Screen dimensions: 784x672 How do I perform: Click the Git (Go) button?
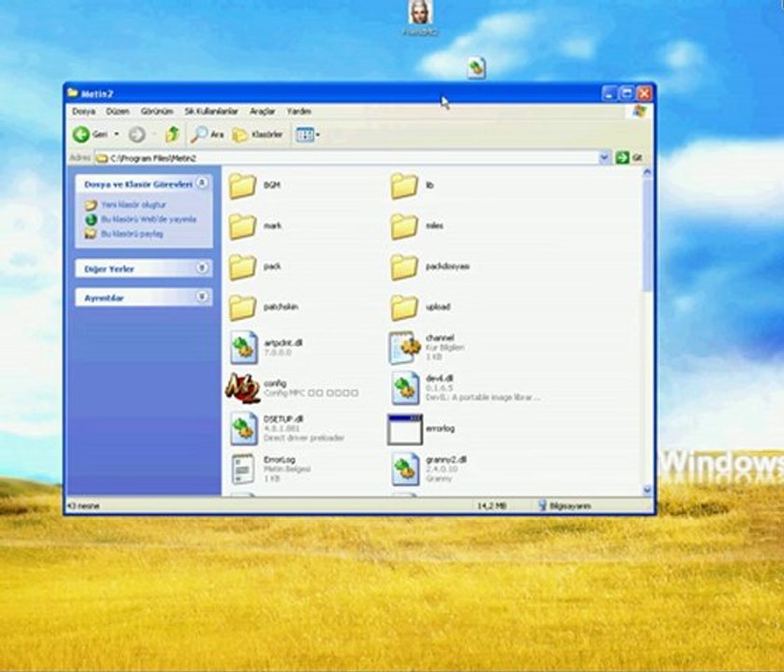point(629,158)
